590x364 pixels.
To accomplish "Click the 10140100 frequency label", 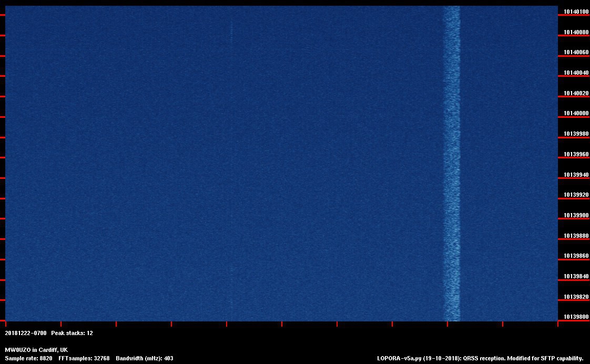I will 576,12.
